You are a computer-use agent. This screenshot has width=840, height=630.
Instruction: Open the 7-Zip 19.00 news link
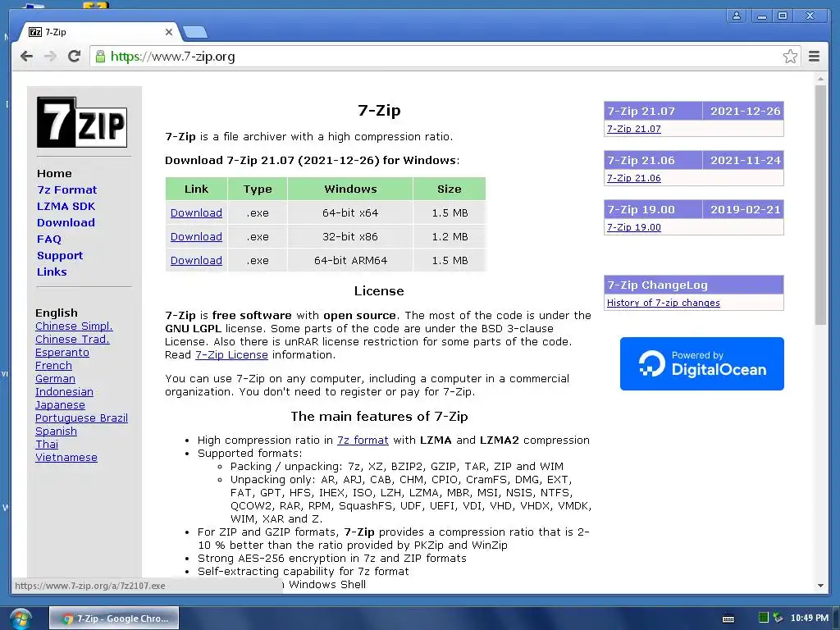634,227
